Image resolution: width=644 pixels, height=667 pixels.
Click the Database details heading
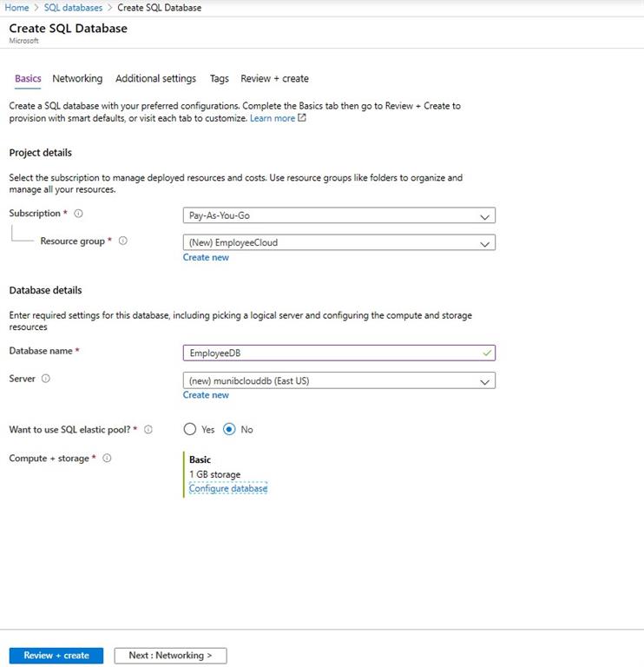tap(45, 290)
